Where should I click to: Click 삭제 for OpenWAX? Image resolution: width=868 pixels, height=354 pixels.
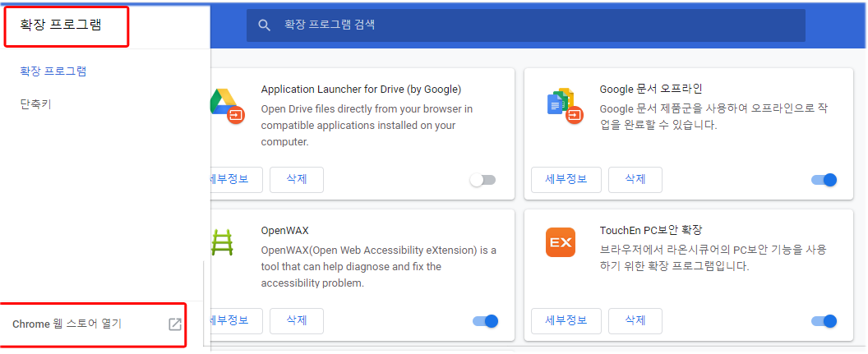(x=297, y=321)
